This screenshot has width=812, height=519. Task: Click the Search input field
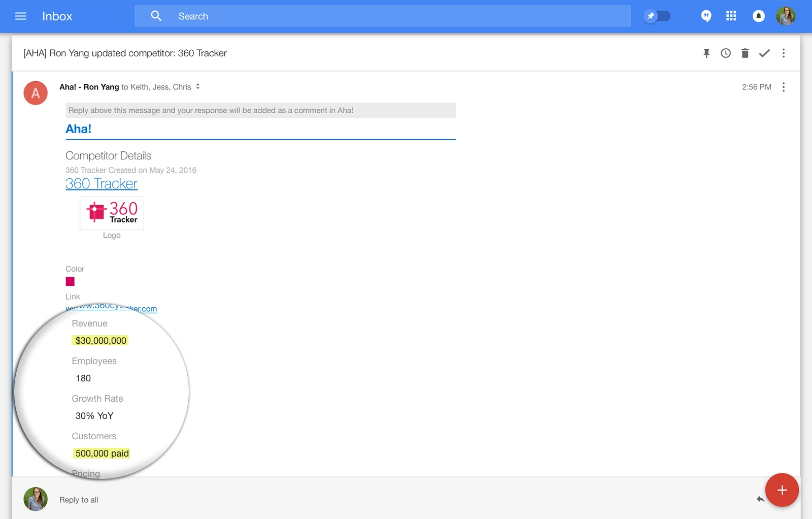[383, 16]
